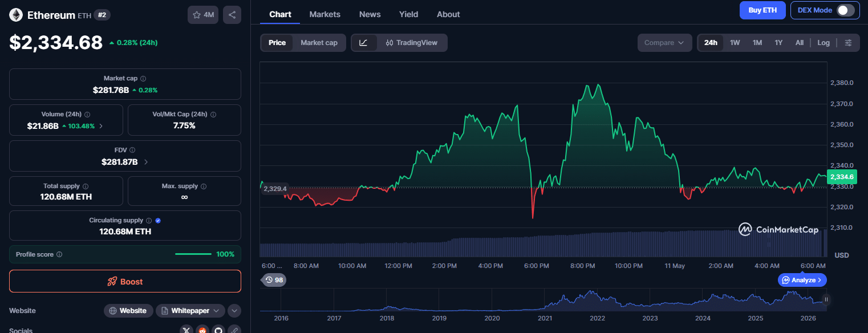Open the share icon button
This screenshot has height=333, width=868.
coord(232,15)
